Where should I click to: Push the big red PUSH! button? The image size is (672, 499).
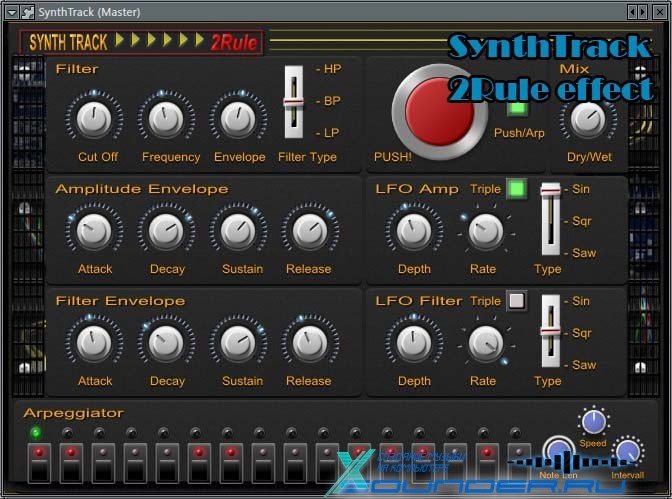click(x=439, y=112)
